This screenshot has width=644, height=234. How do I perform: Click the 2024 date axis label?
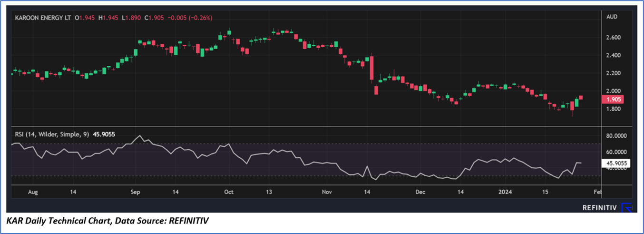(x=505, y=192)
